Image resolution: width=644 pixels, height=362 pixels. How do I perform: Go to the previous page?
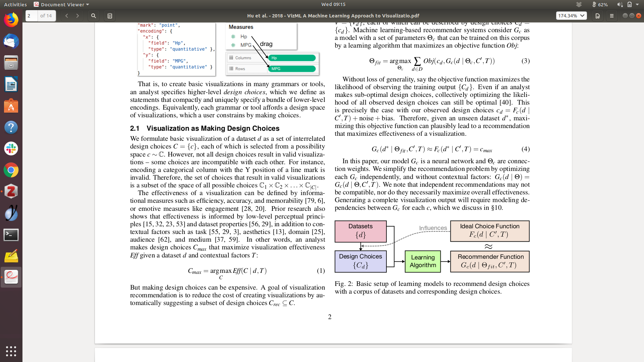click(x=67, y=16)
